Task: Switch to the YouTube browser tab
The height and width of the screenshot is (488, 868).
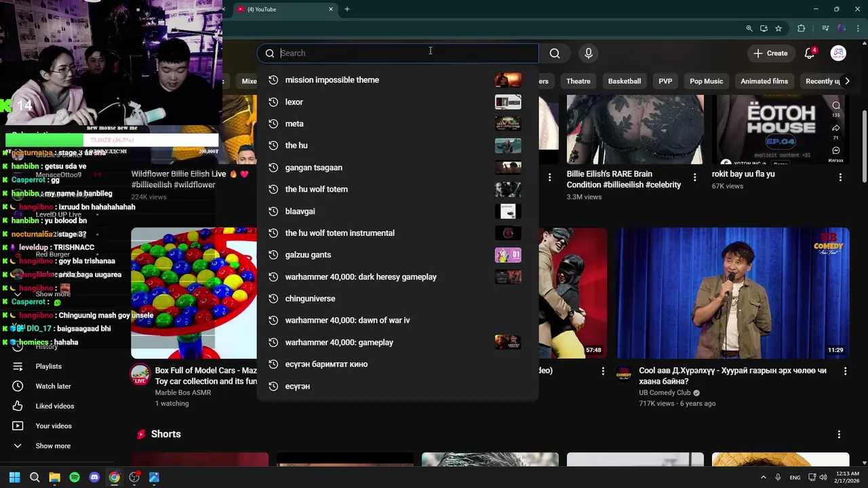Action: [x=285, y=9]
